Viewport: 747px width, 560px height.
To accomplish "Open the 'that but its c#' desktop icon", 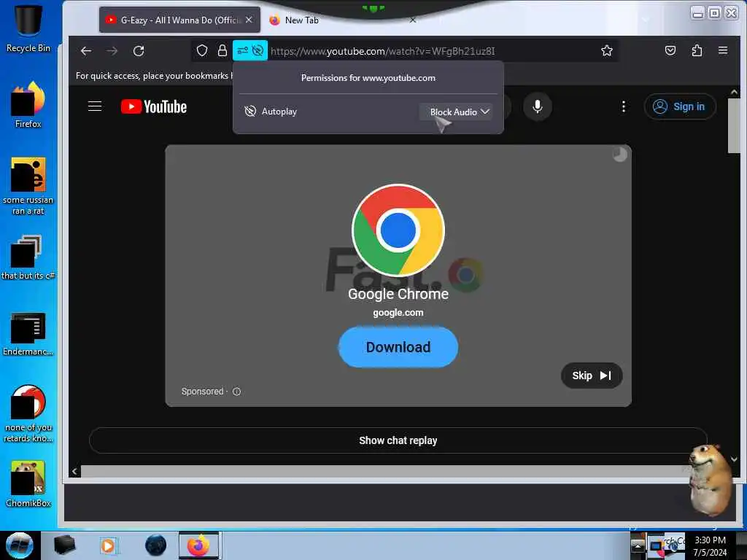I will click(x=28, y=257).
